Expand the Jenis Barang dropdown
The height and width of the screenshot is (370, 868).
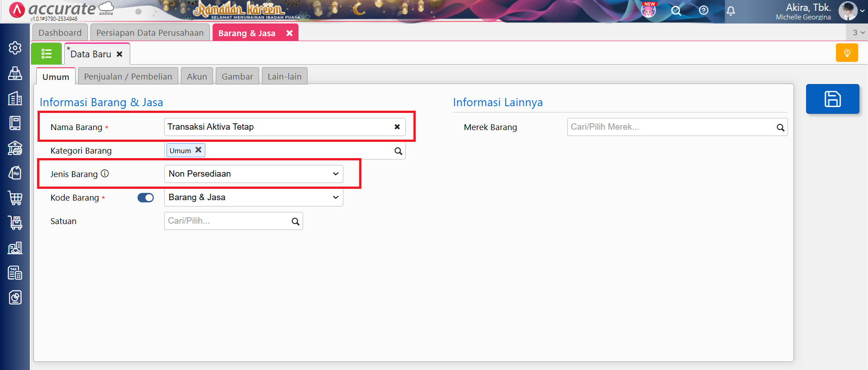(x=253, y=174)
